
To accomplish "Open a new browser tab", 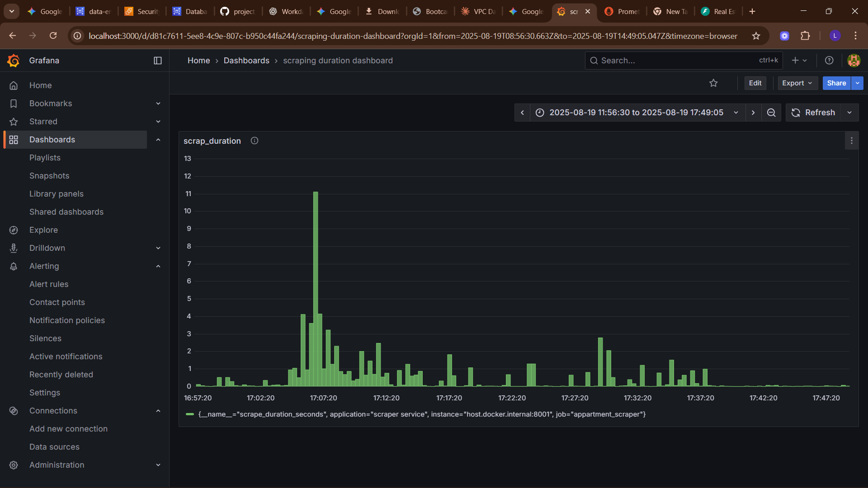I will 752,12.
